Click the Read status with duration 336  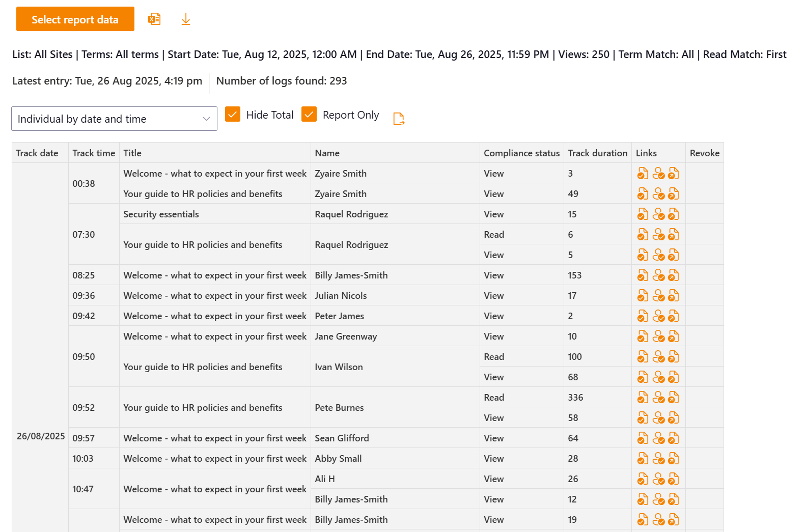[x=494, y=398]
